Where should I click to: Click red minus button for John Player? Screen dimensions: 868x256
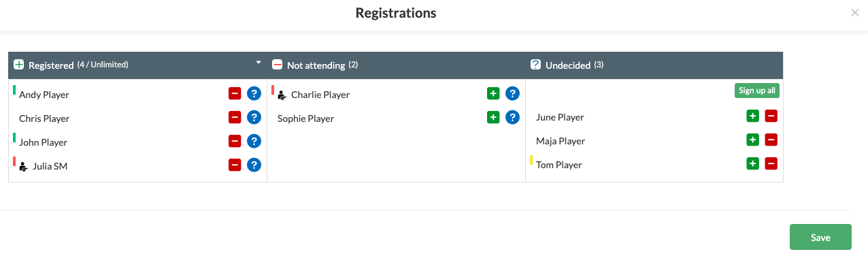click(x=235, y=141)
